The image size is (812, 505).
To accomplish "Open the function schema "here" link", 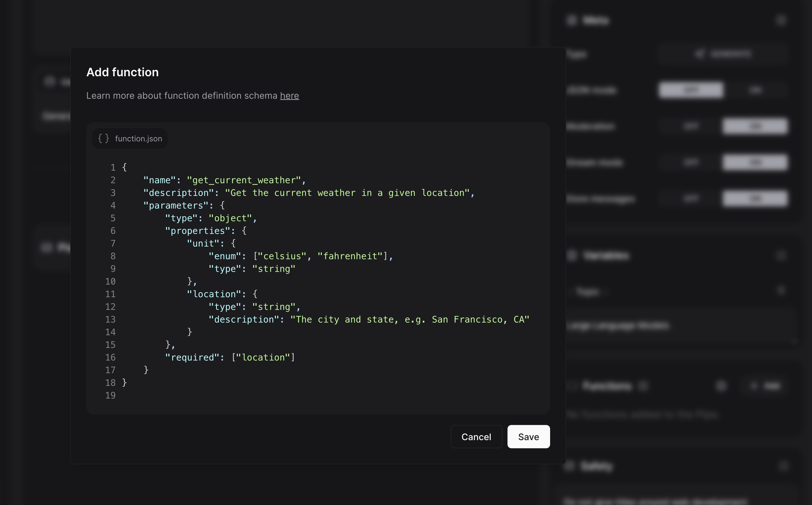I will click(289, 96).
